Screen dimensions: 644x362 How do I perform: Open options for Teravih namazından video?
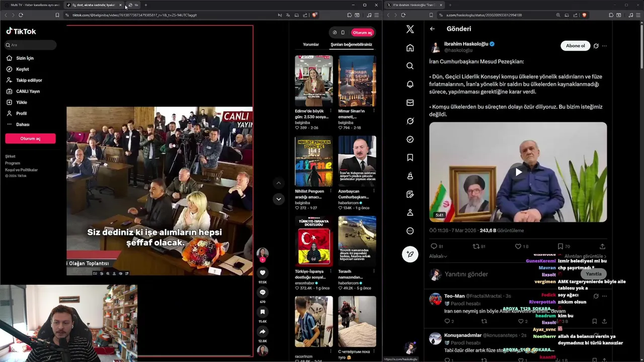pyautogui.click(x=374, y=271)
